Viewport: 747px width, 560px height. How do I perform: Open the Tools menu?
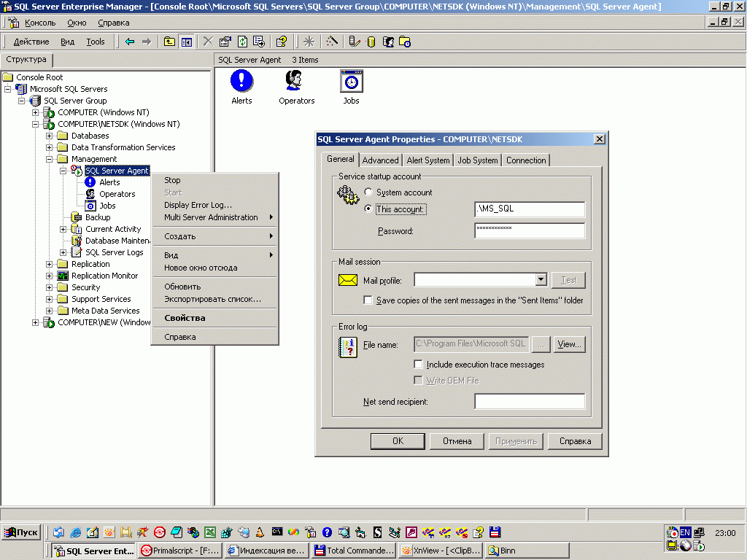tap(96, 42)
